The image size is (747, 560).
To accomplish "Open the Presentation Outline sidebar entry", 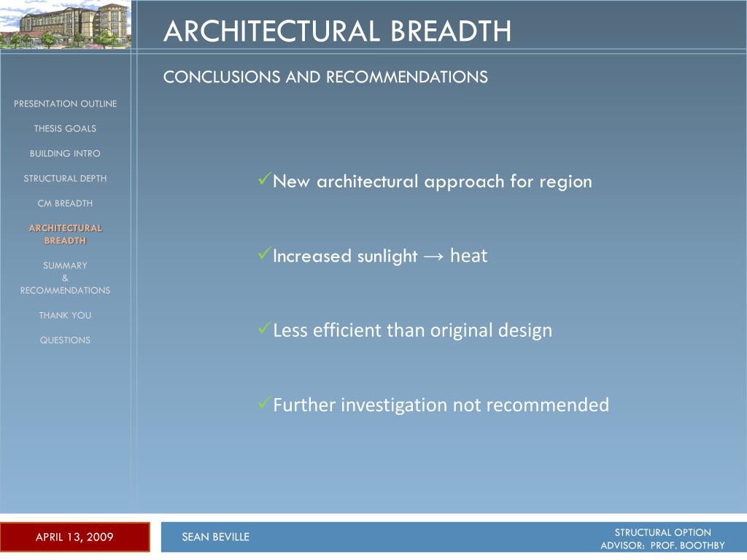I will click(65, 104).
